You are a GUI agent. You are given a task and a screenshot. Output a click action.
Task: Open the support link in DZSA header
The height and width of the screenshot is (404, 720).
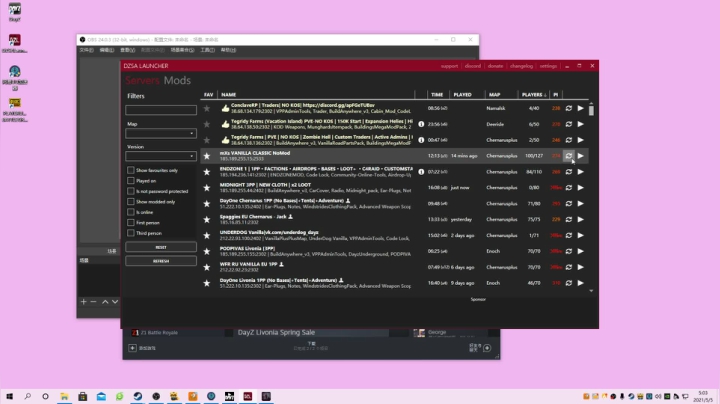tap(449, 66)
